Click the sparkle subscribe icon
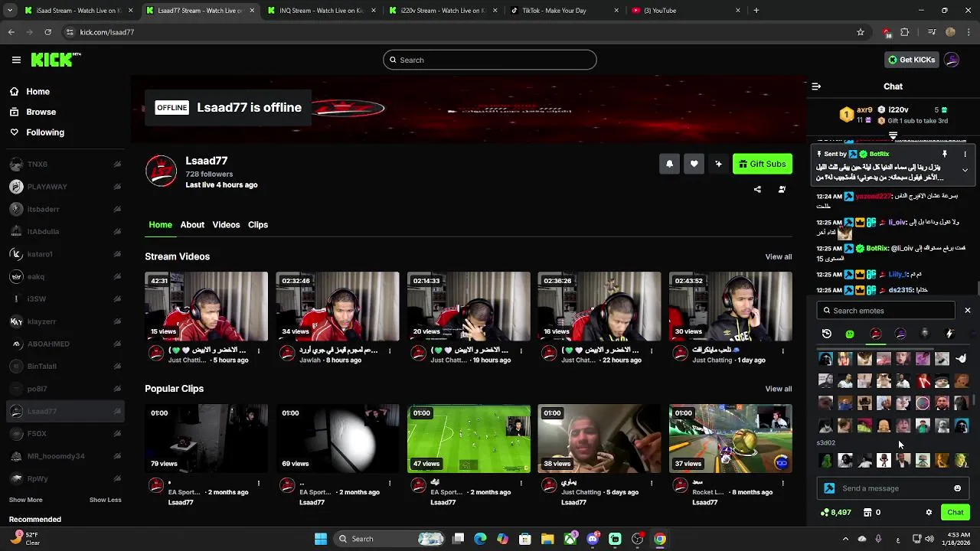This screenshot has height=551, width=980. click(x=718, y=164)
